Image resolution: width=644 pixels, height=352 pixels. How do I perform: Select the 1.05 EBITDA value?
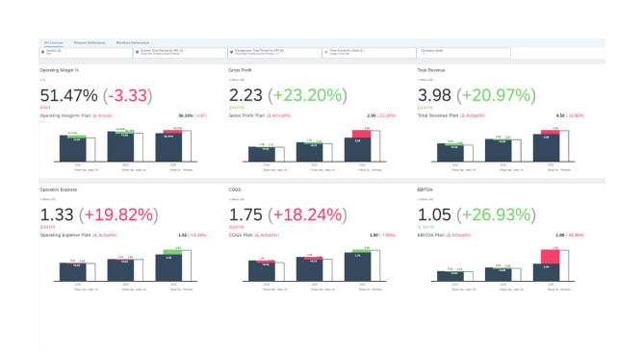tap(434, 214)
